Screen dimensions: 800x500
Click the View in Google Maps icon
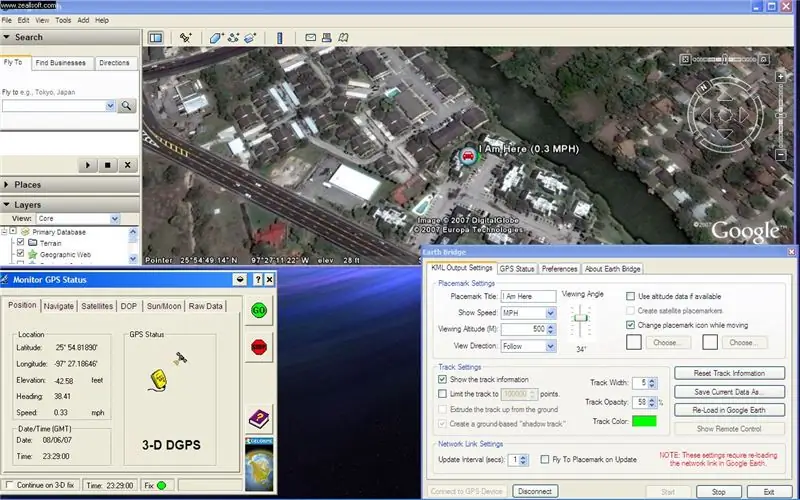pyautogui.click(x=343, y=38)
